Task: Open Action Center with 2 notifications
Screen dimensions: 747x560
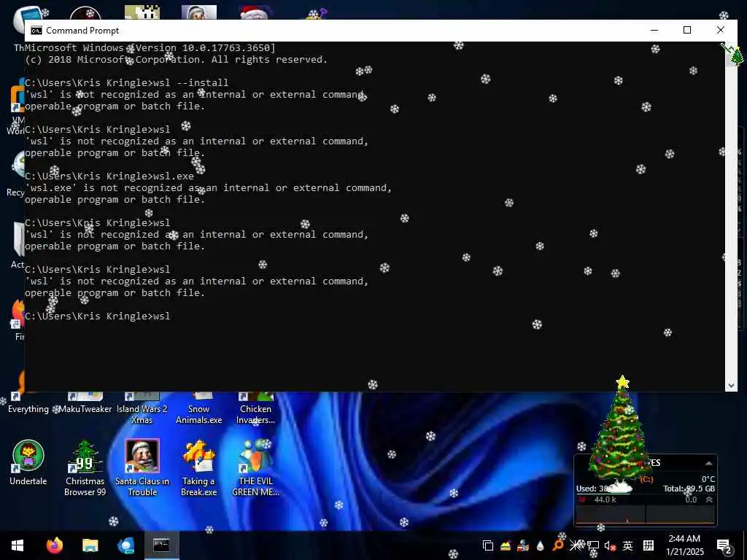Action: click(724, 545)
